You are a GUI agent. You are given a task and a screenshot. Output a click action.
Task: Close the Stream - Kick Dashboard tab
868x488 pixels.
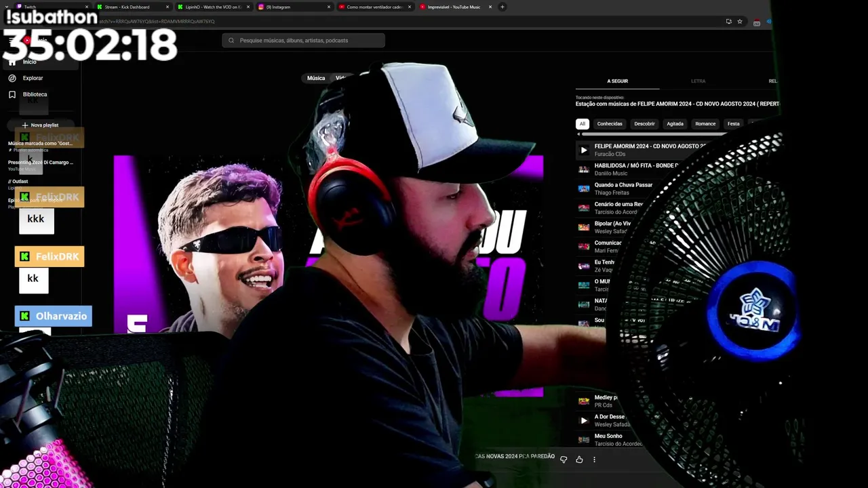pos(167,7)
